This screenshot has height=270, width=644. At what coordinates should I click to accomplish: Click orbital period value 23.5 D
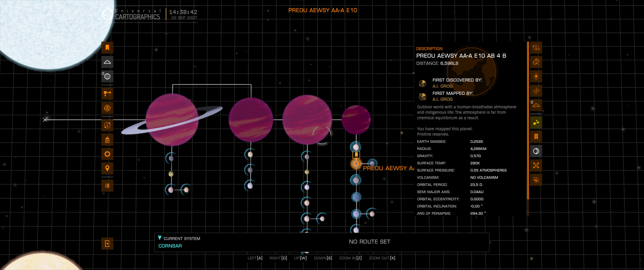pyautogui.click(x=476, y=184)
